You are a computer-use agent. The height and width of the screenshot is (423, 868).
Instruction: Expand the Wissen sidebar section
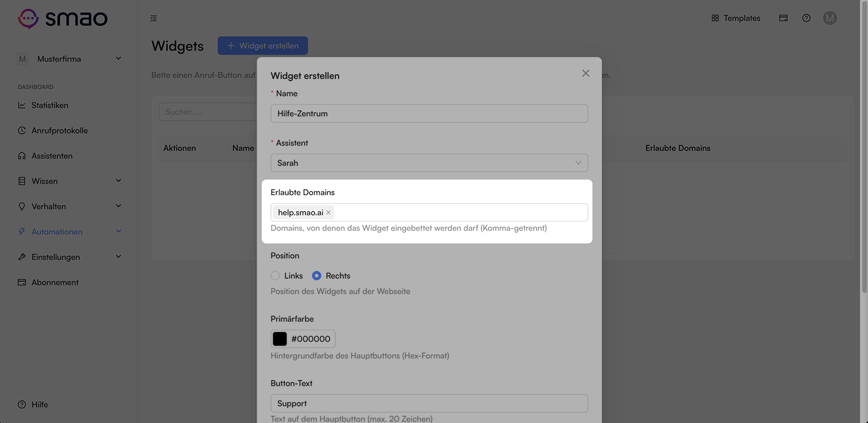point(69,181)
